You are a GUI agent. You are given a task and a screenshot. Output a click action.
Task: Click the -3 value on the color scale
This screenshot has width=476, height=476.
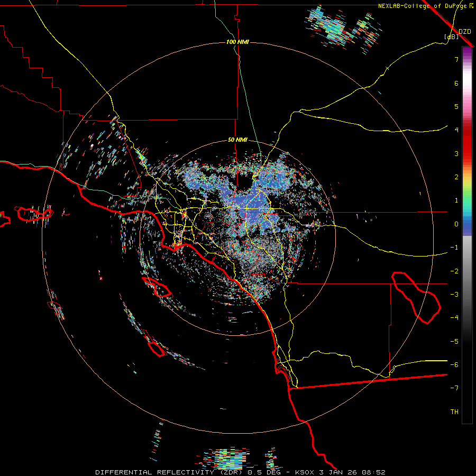point(454,295)
